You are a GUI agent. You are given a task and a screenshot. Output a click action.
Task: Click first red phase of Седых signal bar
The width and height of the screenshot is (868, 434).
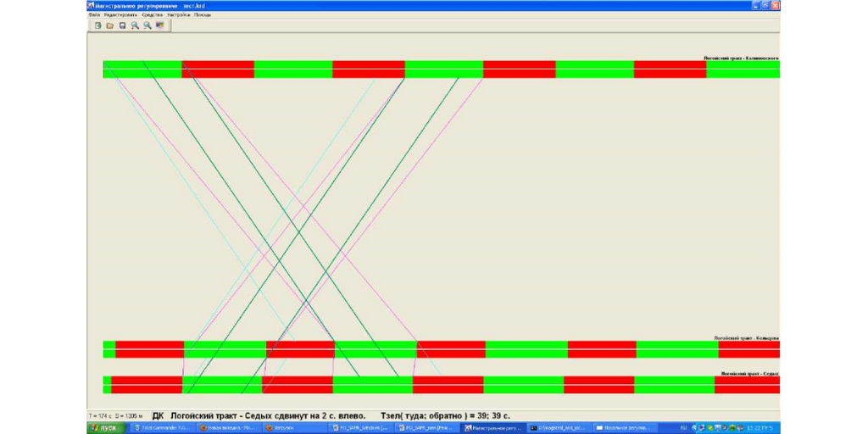[146, 385]
